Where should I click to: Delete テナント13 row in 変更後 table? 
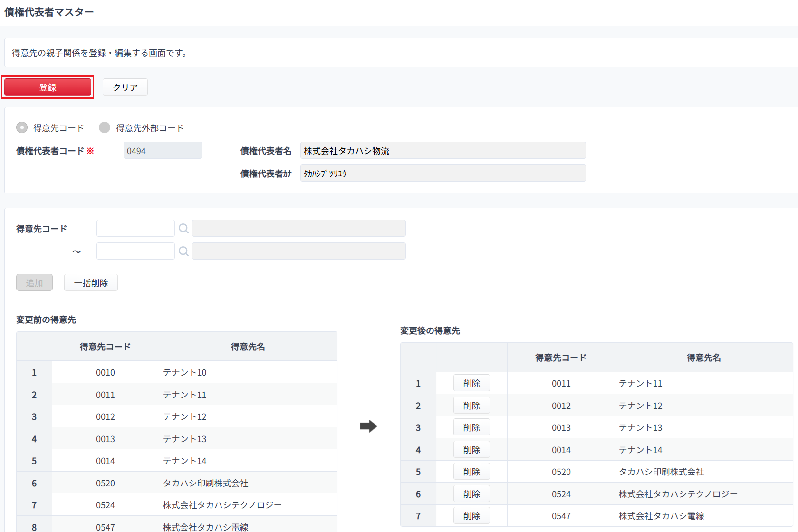click(x=471, y=427)
